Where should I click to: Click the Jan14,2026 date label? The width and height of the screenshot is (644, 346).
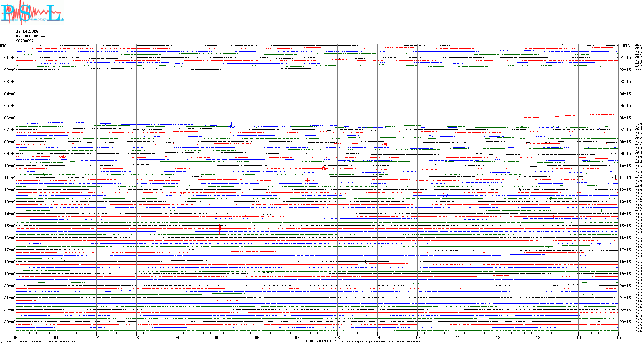point(27,31)
